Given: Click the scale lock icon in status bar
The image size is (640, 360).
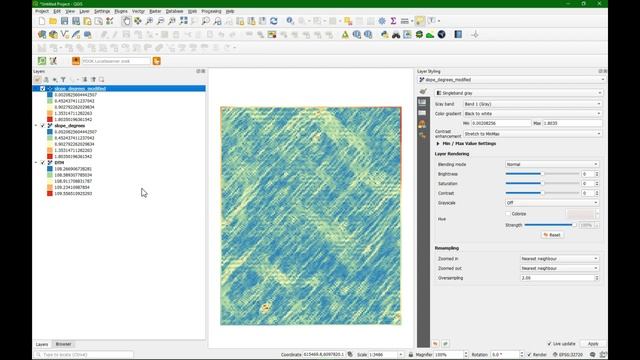Looking at the screenshot, I should (x=411, y=355).
